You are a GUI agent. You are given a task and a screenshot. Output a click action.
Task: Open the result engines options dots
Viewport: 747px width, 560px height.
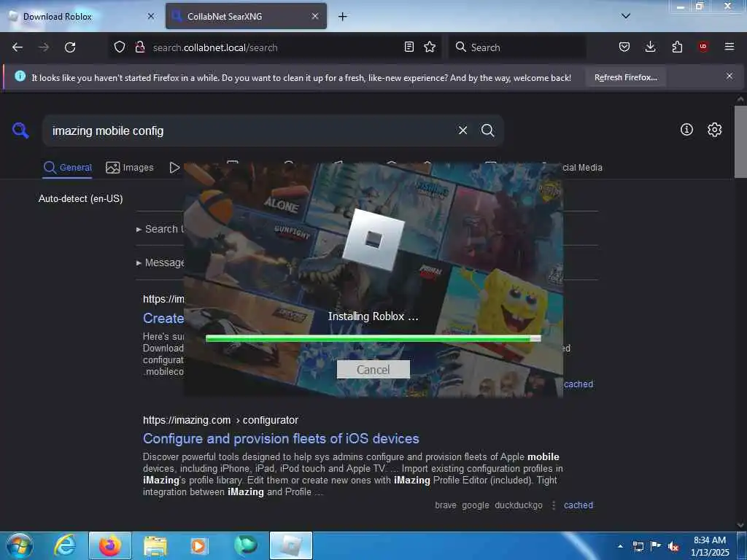[553, 505]
